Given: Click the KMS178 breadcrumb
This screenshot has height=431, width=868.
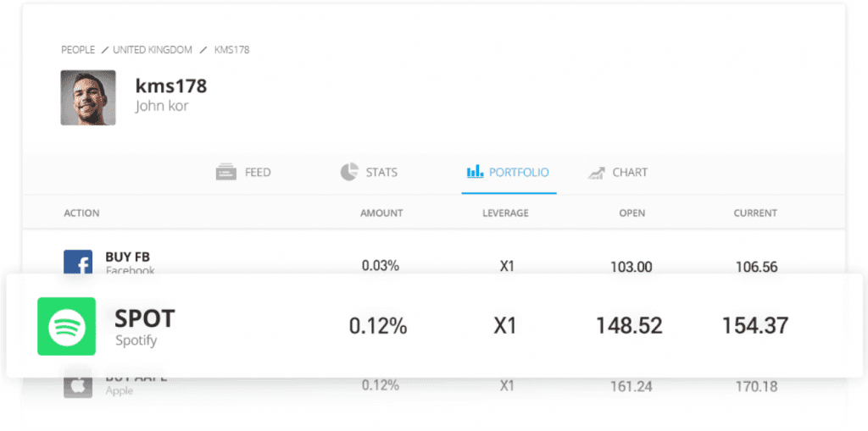Looking at the screenshot, I should point(232,50).
